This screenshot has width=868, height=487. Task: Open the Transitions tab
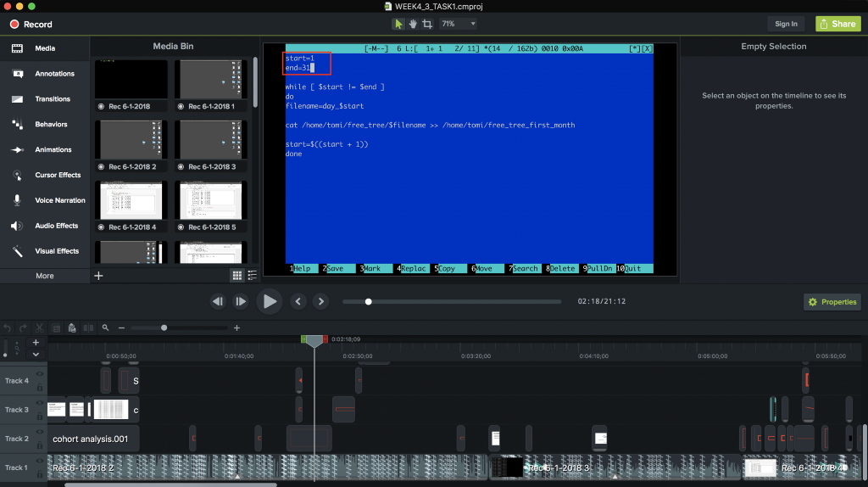(52, 99)
